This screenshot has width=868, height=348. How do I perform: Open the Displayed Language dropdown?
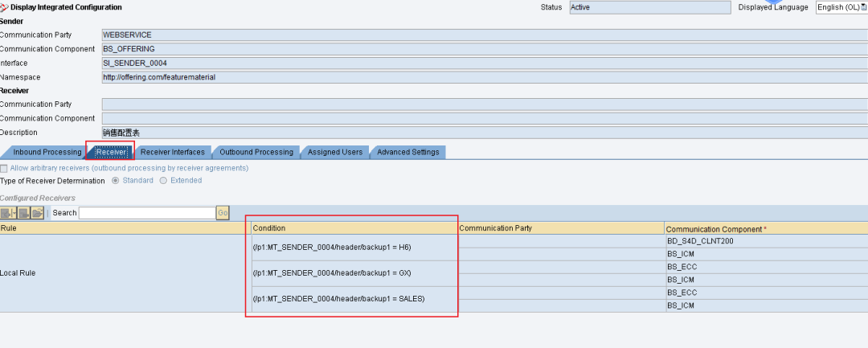(x=842, y=7)
